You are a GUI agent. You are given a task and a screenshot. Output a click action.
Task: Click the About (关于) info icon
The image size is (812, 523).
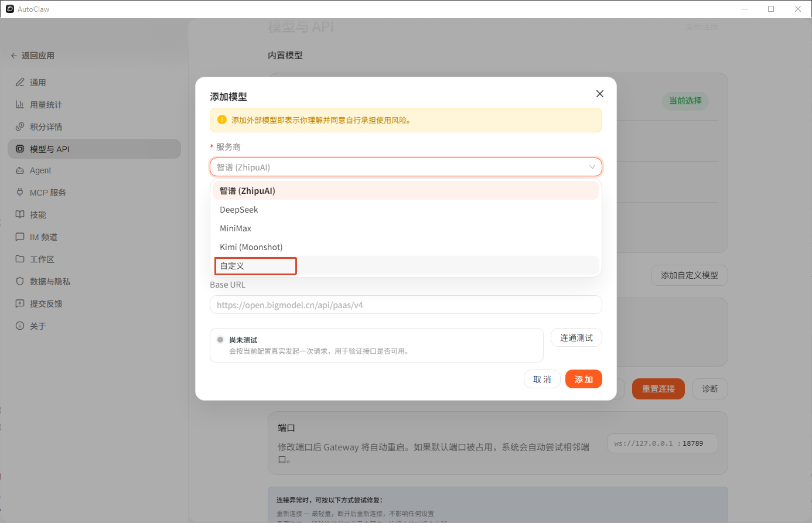tap(20, 326)
